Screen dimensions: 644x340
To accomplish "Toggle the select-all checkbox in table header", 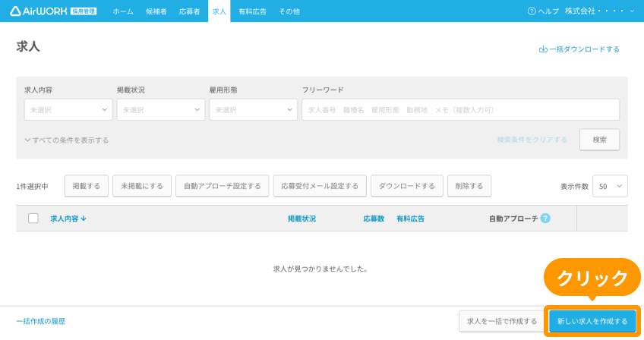I will [x=33, y=218].
